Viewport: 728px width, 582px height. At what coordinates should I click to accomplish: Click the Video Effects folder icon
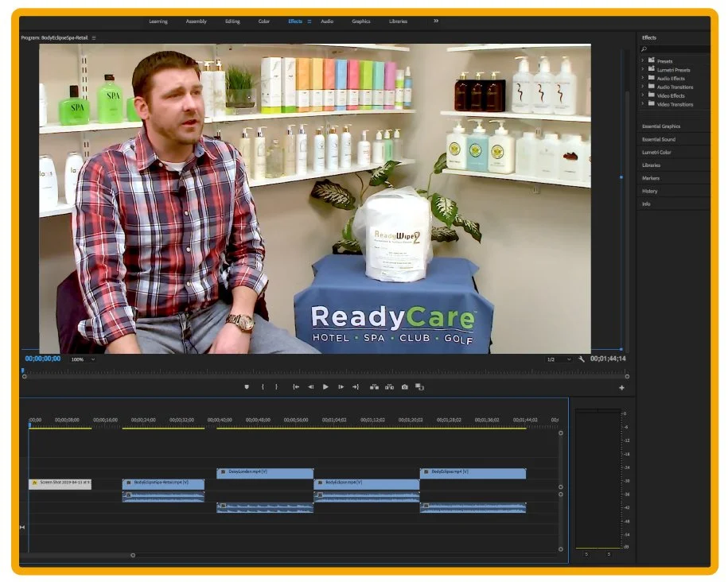(x=652, y=95)
